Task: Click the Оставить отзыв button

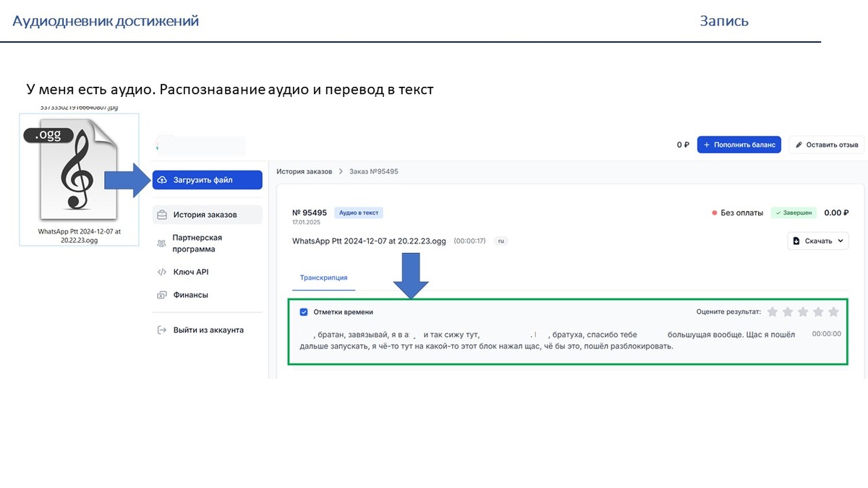Action: coord(827,145)
